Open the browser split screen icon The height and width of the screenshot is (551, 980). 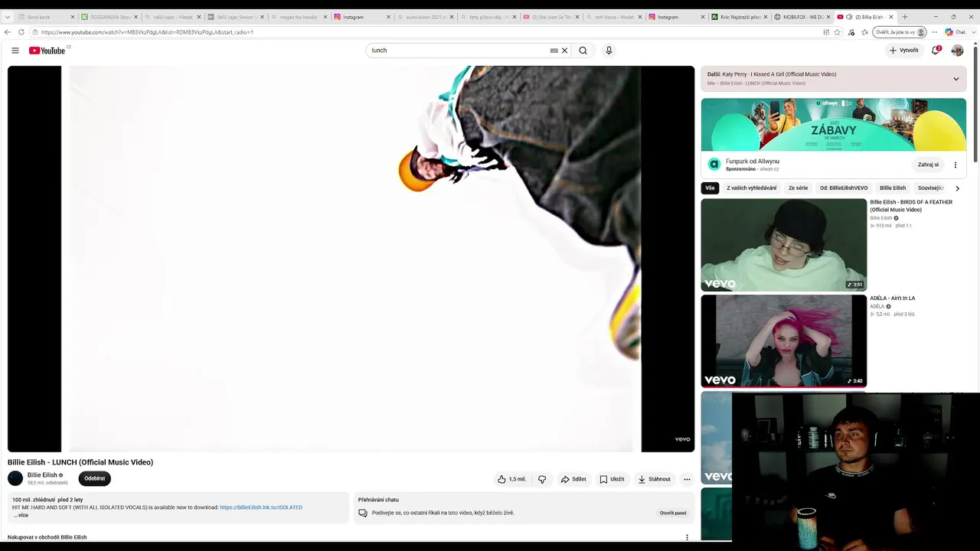pos(826,32)
